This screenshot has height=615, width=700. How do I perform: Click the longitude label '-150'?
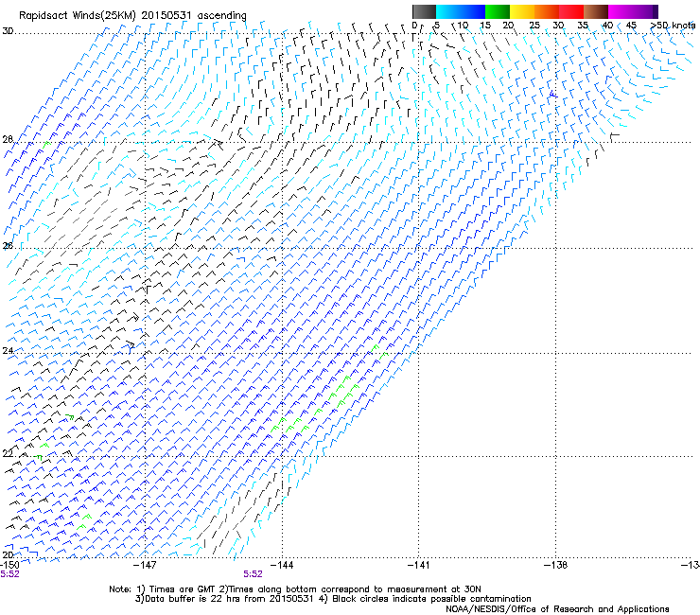coord(9,565)
